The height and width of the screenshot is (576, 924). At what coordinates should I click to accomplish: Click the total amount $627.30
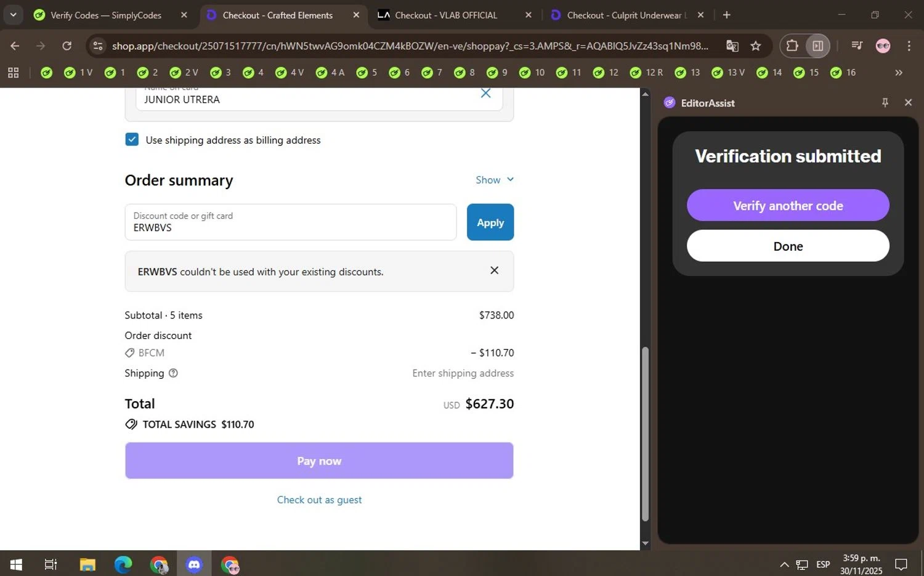pyautogui.click(x=489, y=404)
